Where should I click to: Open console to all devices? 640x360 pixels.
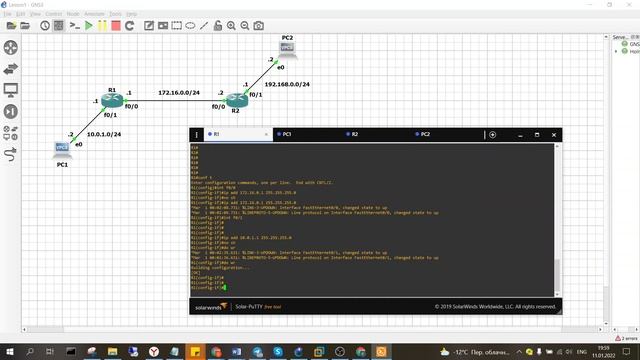(74, 26)
